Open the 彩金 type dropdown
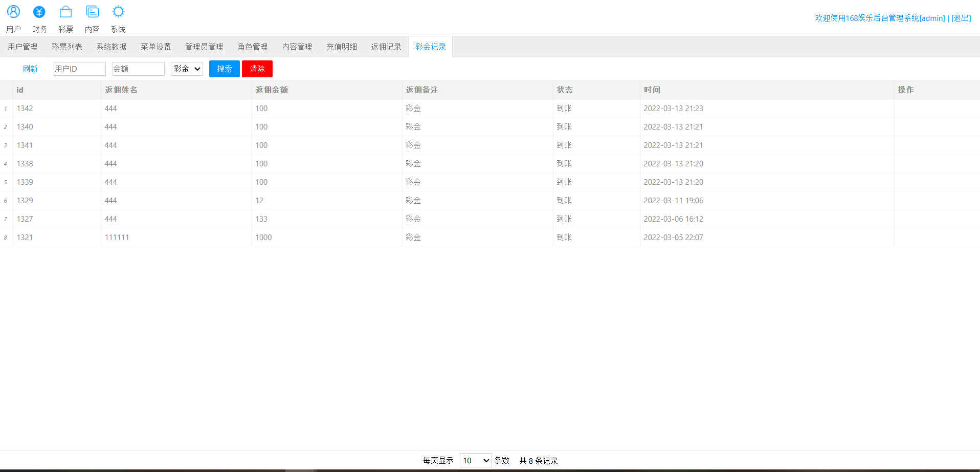 pyautogui.click(x=187, y=69)
